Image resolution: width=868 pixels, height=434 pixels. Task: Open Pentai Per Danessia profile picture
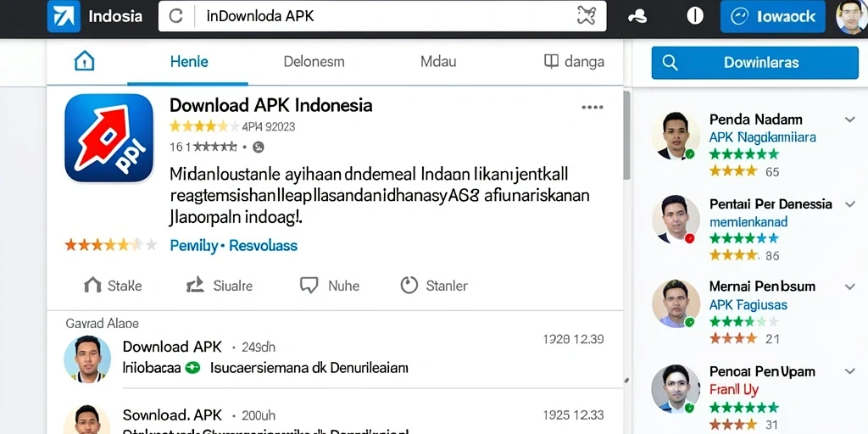[x=676, y=219]
